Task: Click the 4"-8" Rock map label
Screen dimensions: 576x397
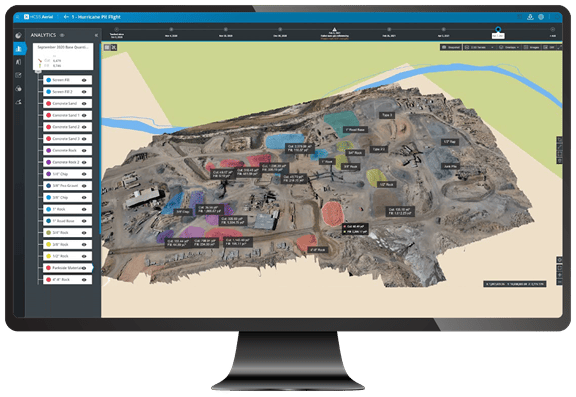Action: [x=318, y=250]
